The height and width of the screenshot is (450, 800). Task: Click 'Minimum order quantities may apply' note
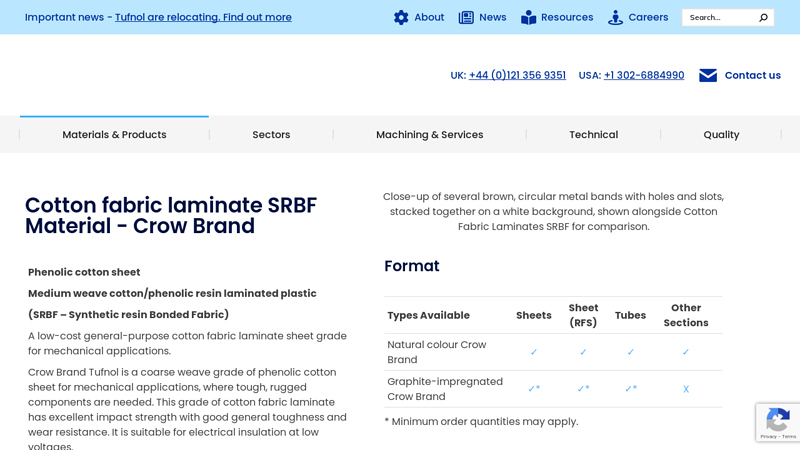click(x=481, y=421)
